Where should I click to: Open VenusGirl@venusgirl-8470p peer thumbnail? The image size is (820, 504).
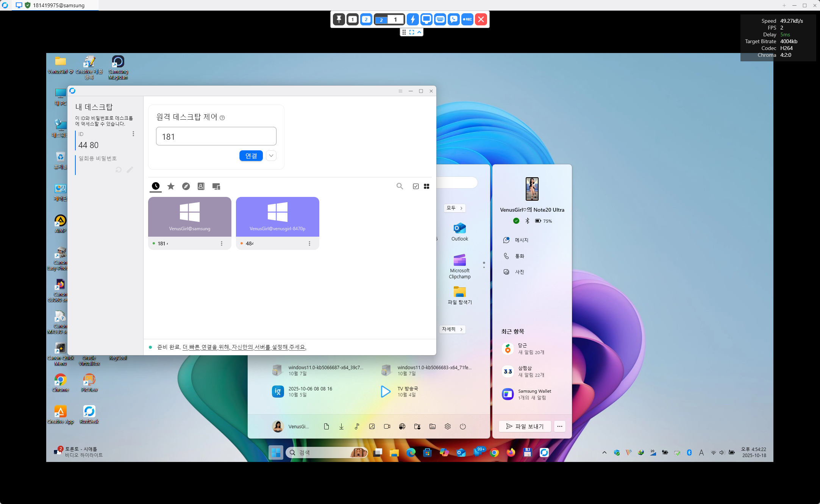click(x=277, y=216)
